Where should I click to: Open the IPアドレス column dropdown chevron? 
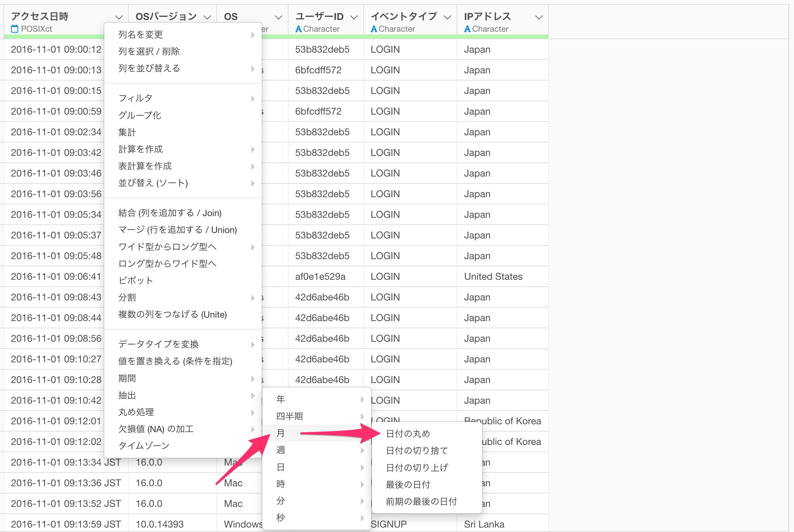coord(539,17)
